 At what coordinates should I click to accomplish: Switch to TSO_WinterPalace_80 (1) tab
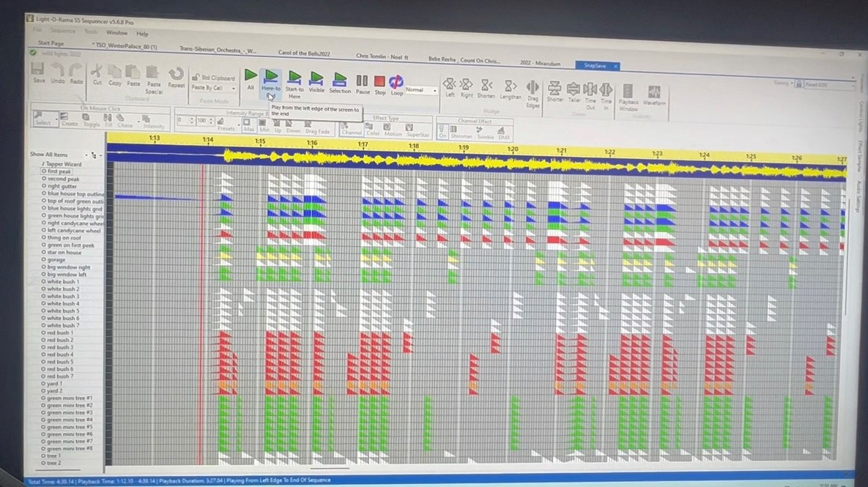pyautogui.click(x=125, y=46)
